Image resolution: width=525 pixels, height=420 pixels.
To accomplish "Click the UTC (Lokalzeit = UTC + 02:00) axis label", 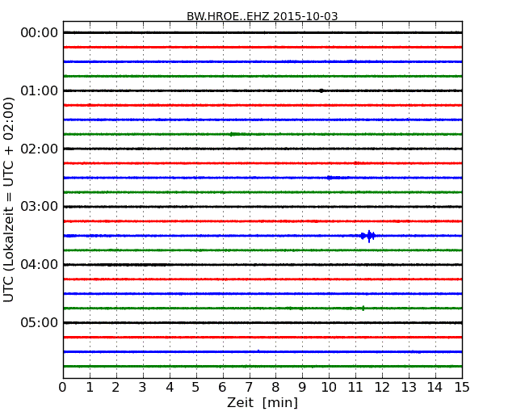I will [9, 199].
